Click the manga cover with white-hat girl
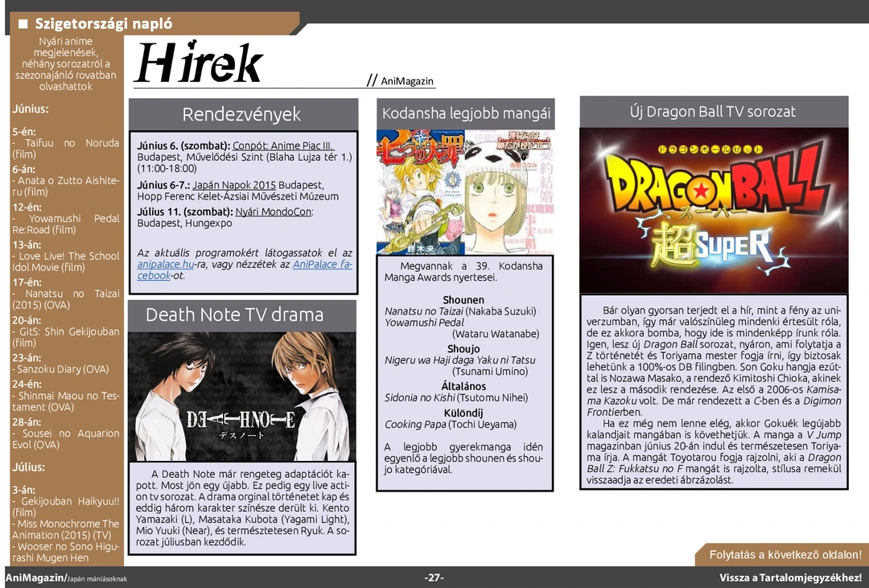The image size is (869, 588). coord(508,191)
